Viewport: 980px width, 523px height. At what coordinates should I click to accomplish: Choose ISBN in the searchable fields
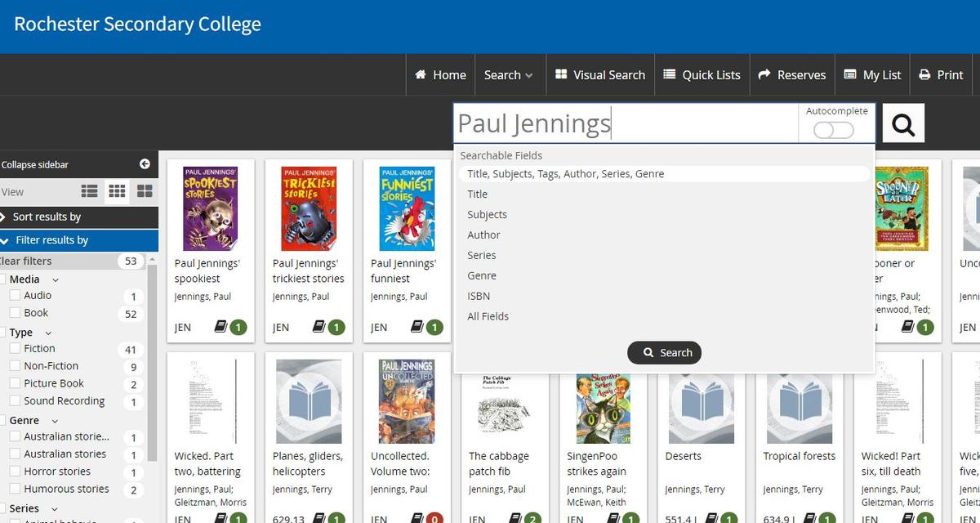479,296
